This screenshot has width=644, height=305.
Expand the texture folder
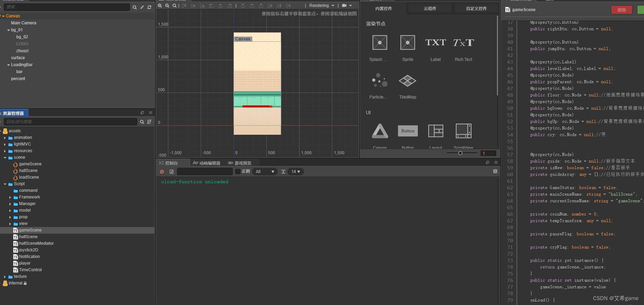(x=5, y=277)
